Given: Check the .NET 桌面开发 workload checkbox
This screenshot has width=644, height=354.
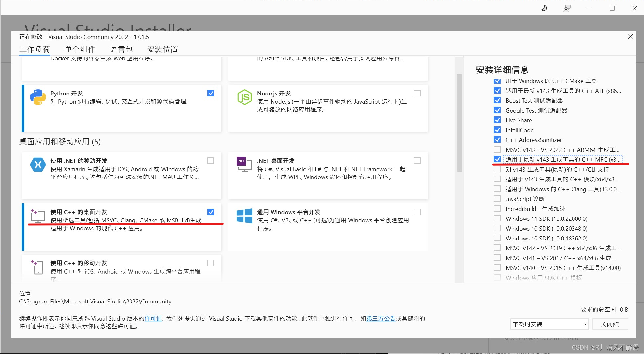Looking at the screenshot, I should 417,161.
